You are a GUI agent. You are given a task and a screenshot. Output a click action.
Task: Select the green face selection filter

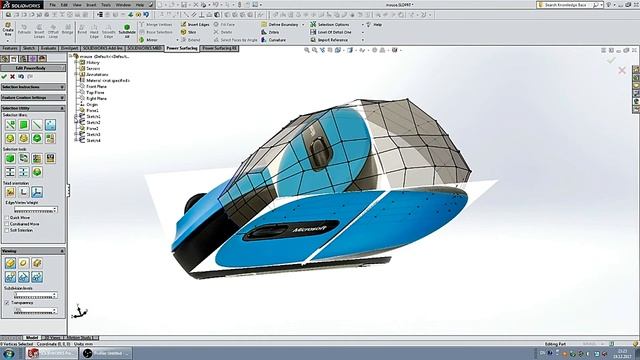coord(24,125)
